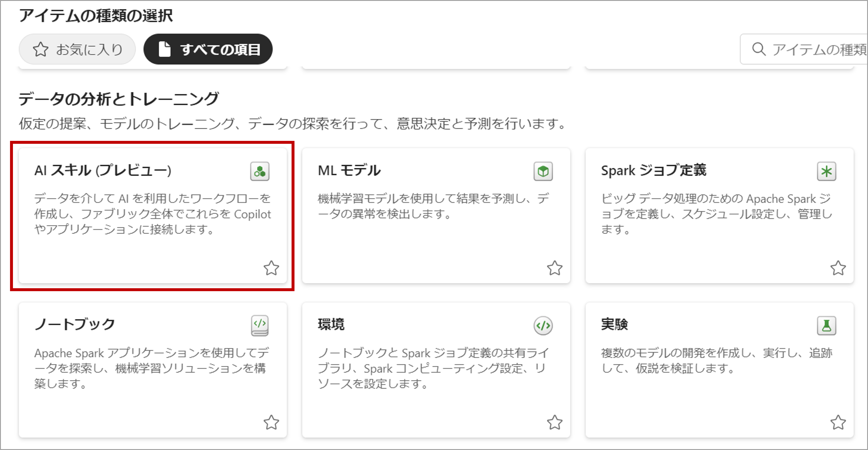The image size is (868, 450).
Task: Click the 環境 circular code icon
Action: 543,325
